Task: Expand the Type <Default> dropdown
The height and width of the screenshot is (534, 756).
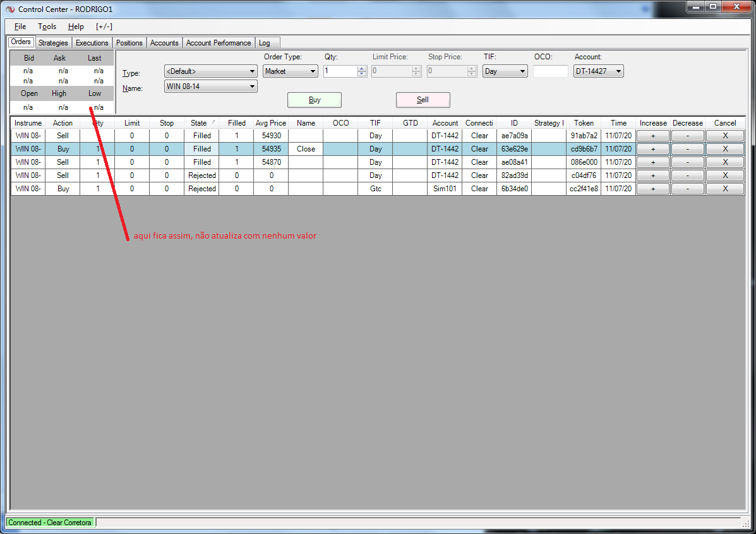Action: point(211,71)
